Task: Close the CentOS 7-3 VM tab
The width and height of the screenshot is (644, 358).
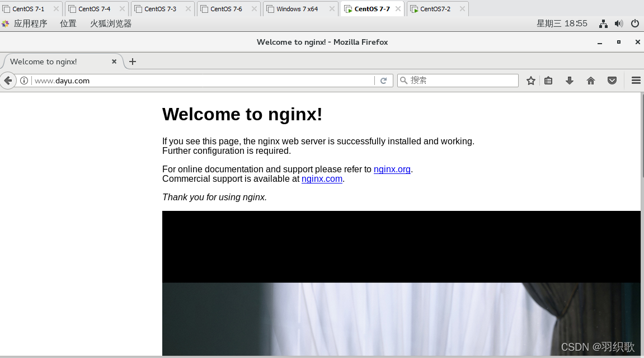Action: point(188,8)
